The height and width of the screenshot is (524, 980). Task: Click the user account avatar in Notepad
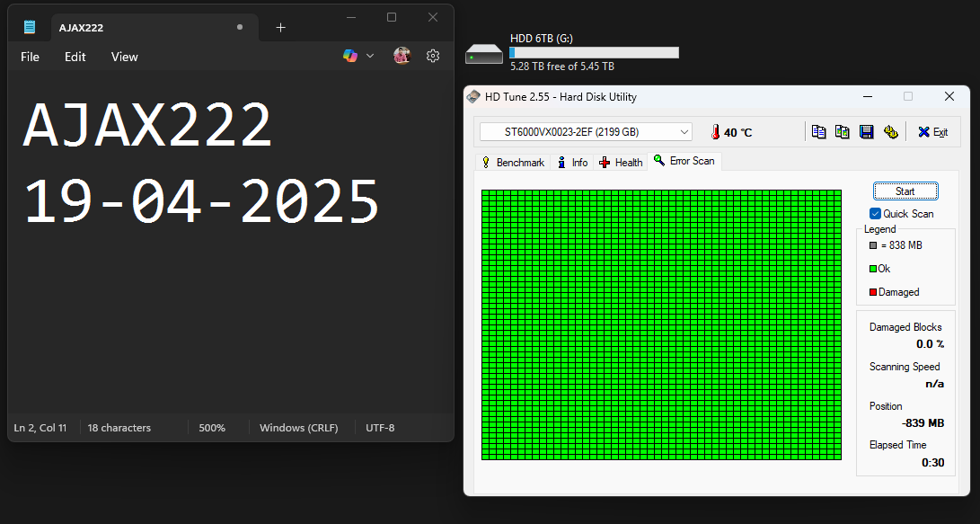(x=402, y=56)
